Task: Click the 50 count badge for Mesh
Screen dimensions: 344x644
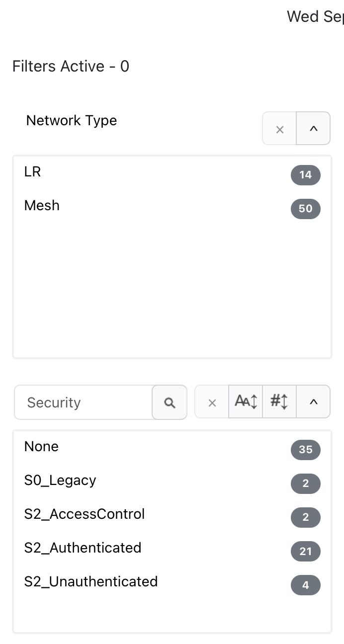Action: [x=306, y=209]
